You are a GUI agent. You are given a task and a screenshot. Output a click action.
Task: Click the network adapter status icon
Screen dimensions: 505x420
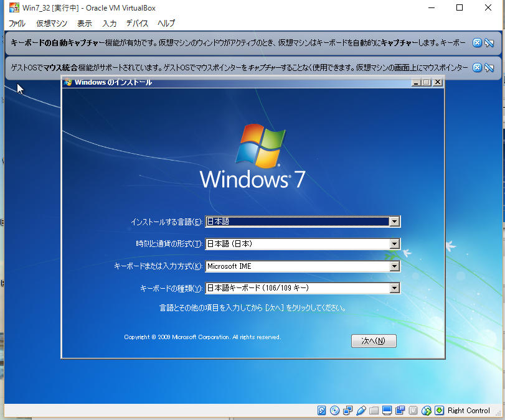point(348,410)
